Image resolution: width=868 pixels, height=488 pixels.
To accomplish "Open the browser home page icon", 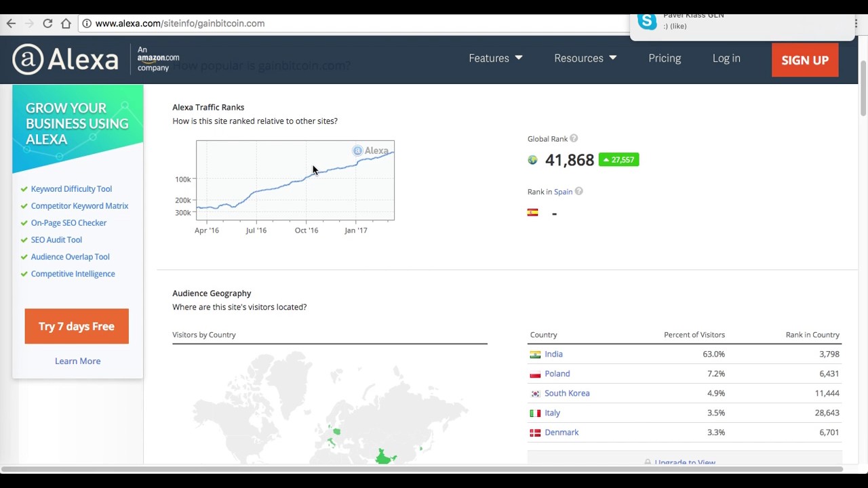I will pos(66,24).
